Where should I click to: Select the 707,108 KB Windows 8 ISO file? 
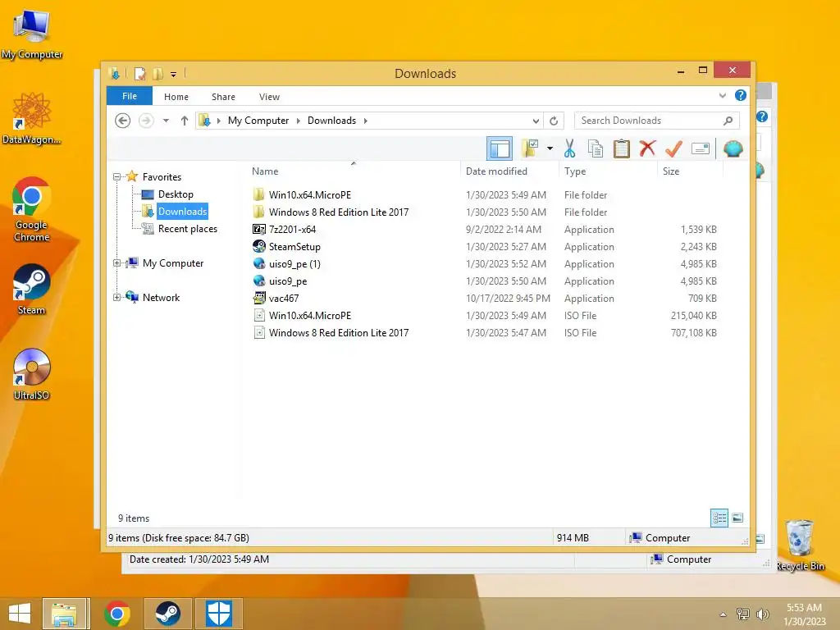[x=339, y=333]
